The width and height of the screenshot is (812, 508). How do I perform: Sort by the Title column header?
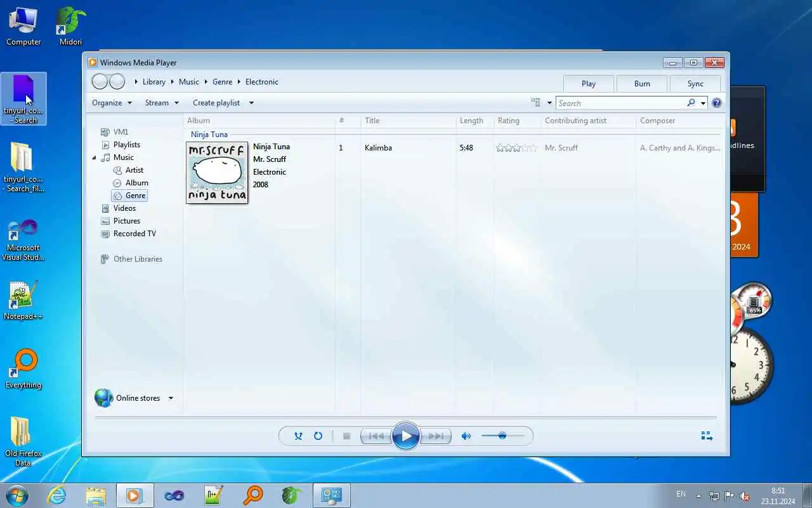point(408,121)
